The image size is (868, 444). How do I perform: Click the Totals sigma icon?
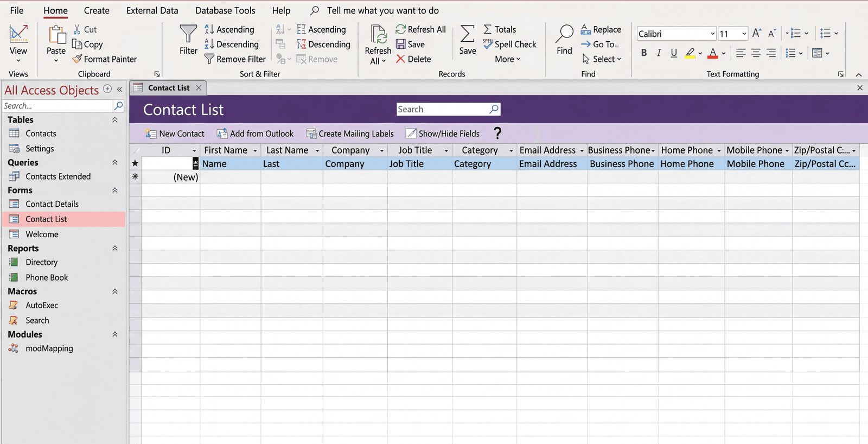click(488, 29)
